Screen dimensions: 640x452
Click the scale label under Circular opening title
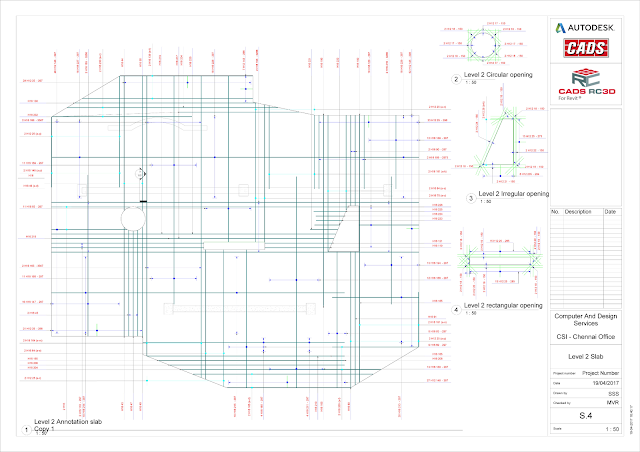click(471, 82)
